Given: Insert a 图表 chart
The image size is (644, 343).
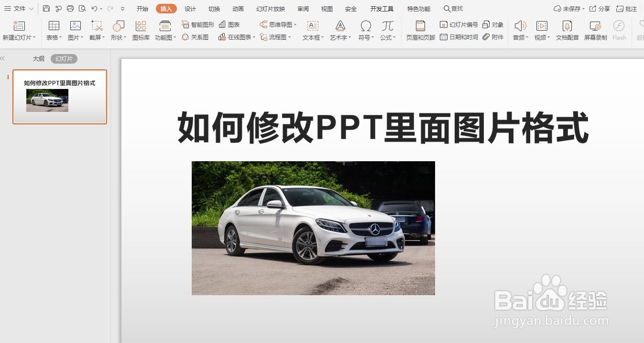Looking at the screenshot, I should pos(229,24).
